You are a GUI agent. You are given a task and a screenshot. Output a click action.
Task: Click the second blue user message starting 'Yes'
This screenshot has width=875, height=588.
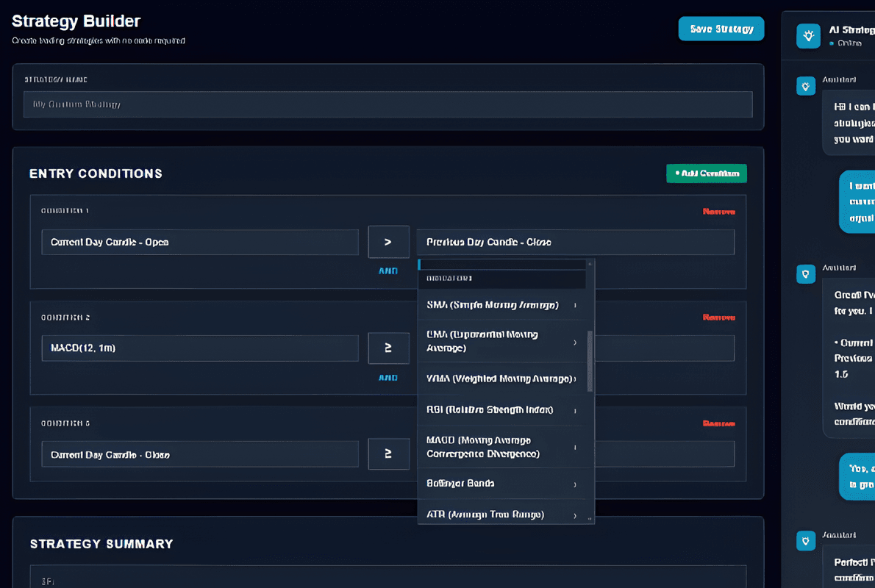(x=857, y=476)
